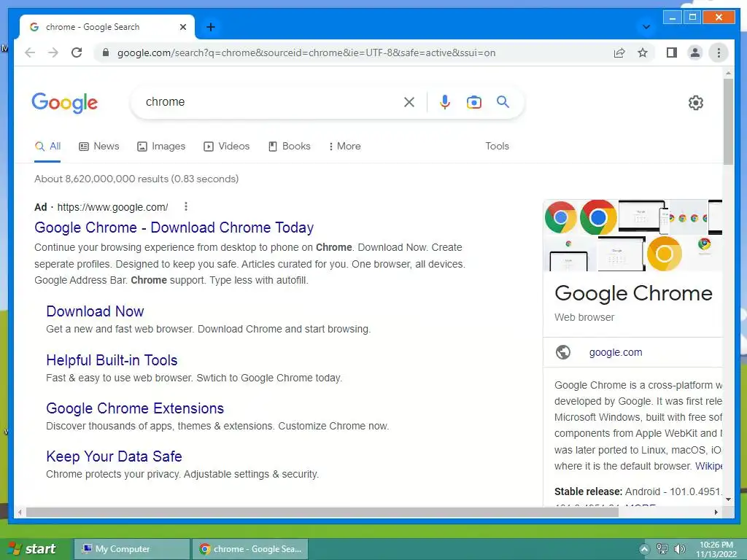Switch to My Computer taskbar window
Screen dimensions: 747x560
coord(132,549)
